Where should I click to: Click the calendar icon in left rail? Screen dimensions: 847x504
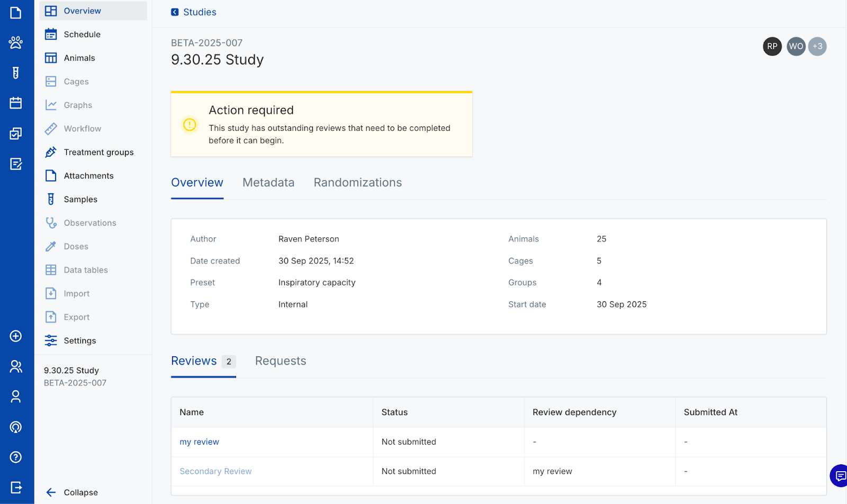[16, 103]
